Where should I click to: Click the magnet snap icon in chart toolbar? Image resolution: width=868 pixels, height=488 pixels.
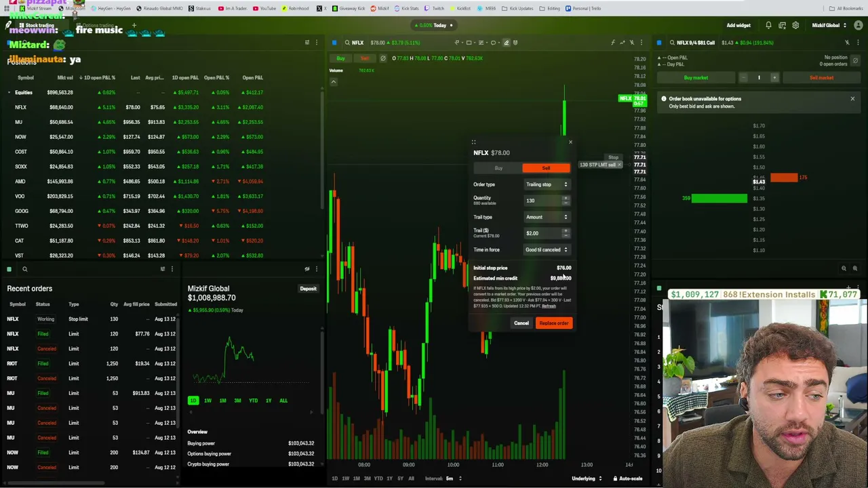click(515, 43)
